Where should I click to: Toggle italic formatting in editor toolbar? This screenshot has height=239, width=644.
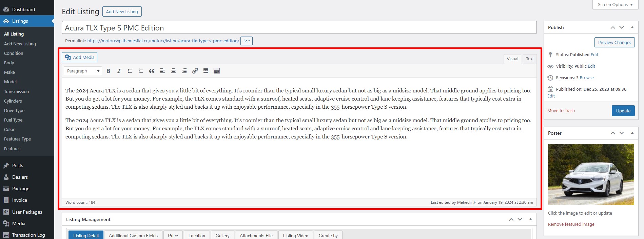pos(119,71)
